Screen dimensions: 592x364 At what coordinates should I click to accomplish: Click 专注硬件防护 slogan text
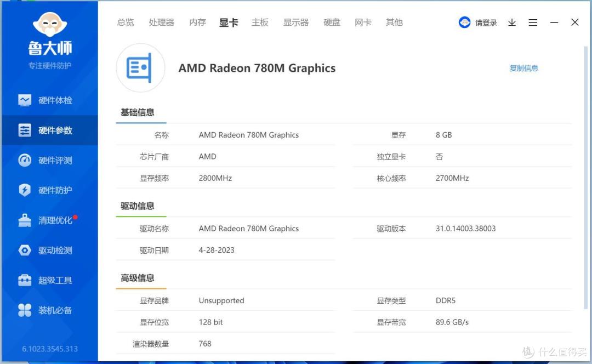coord(50,66)
